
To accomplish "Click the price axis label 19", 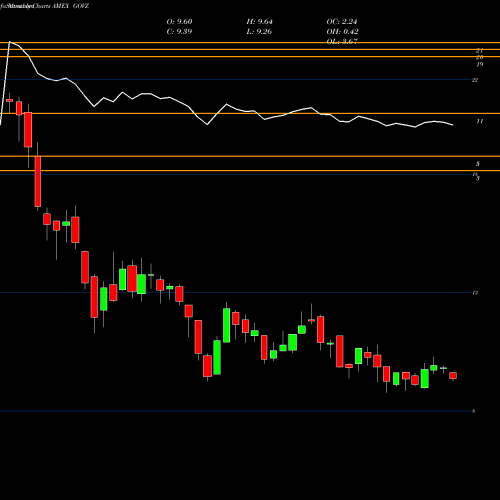I will click(x=479, y=64).
